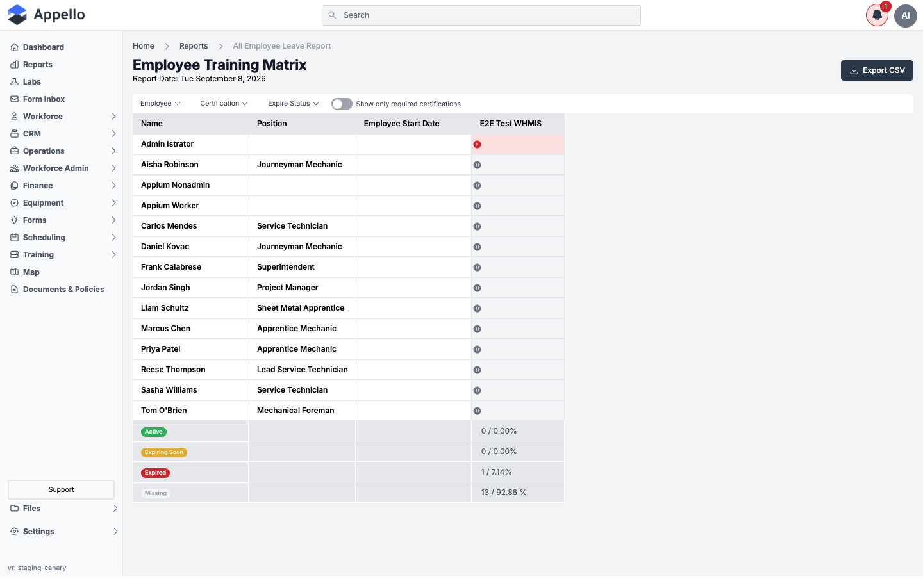Screen dimensions: 923x588
Task: Open the Expire Status filter dropdown
Action: coord(293,104)
